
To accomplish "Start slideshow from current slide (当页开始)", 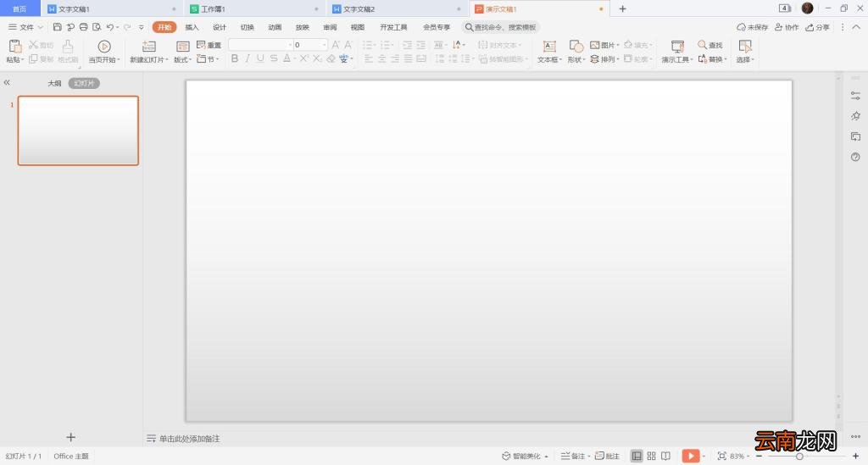I will [x=104, y=51].
